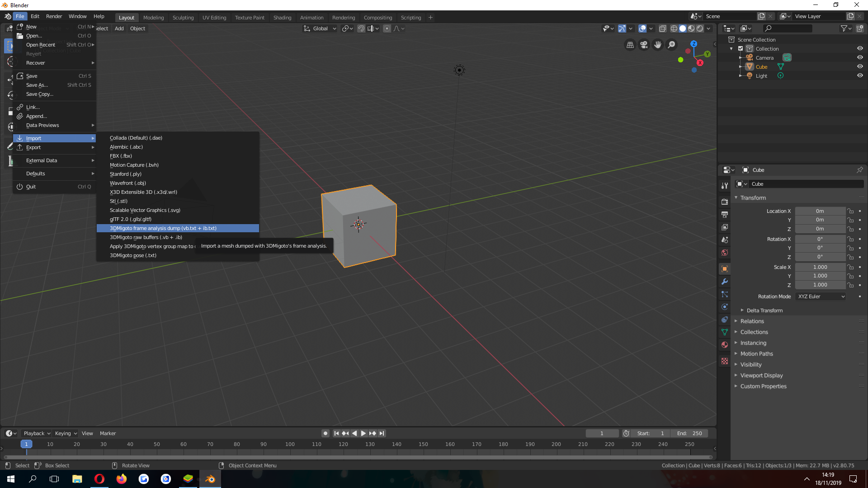Hide the Light object in outliner
Image resolution: width=868 pixels, height=488 pixels.
860,75
